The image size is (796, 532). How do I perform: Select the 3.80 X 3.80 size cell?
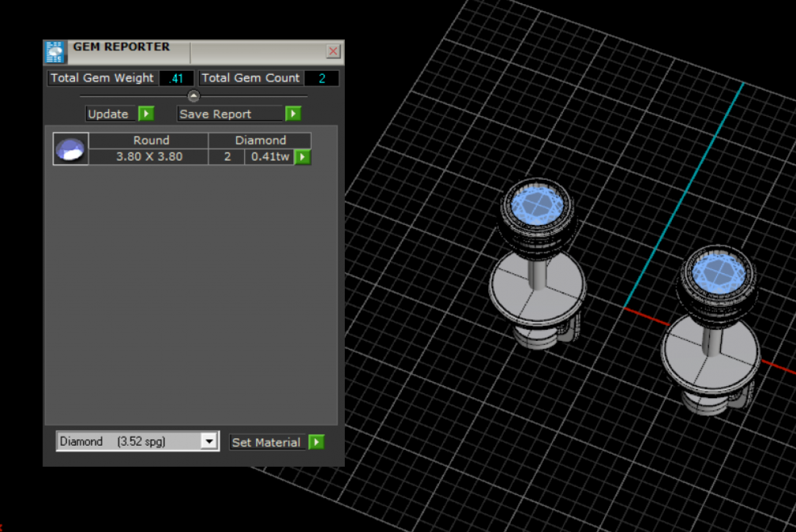tap(149, 157)
